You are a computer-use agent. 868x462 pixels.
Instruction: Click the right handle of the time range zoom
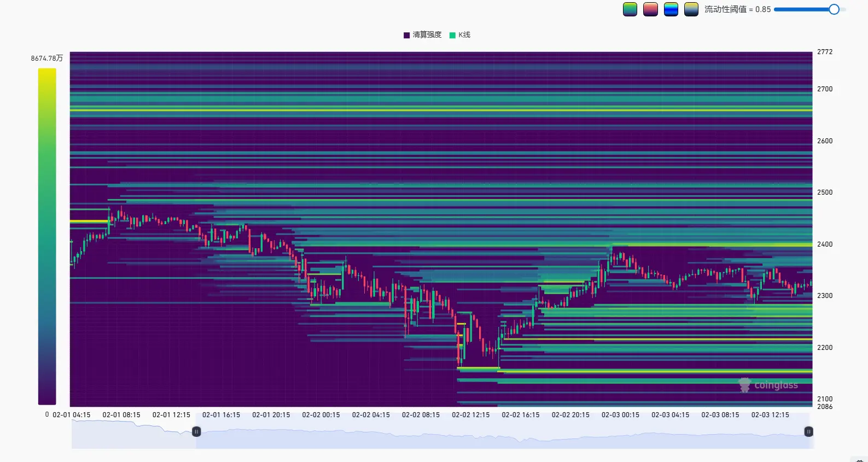point(808,431)
